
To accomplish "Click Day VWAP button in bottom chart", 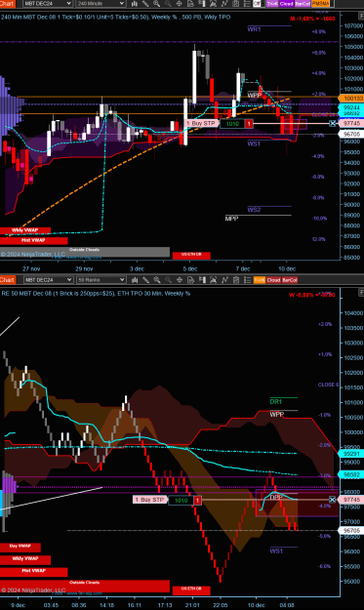I will 20,547.
